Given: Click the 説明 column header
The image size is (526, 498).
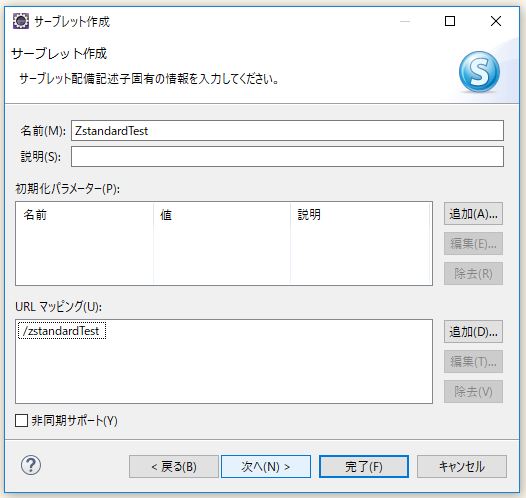Looking at the screenshot, I should tap(361, 215).
